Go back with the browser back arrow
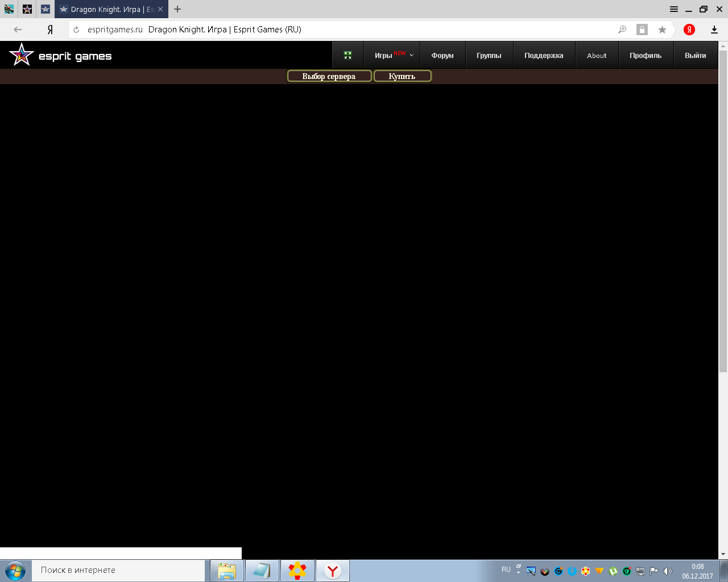The image size is (728, 582). pyautogui.click(x=18, y=30)
